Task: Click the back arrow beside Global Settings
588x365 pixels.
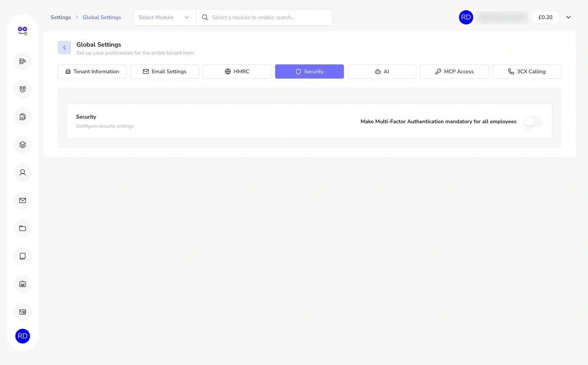Action: [64, 48]
